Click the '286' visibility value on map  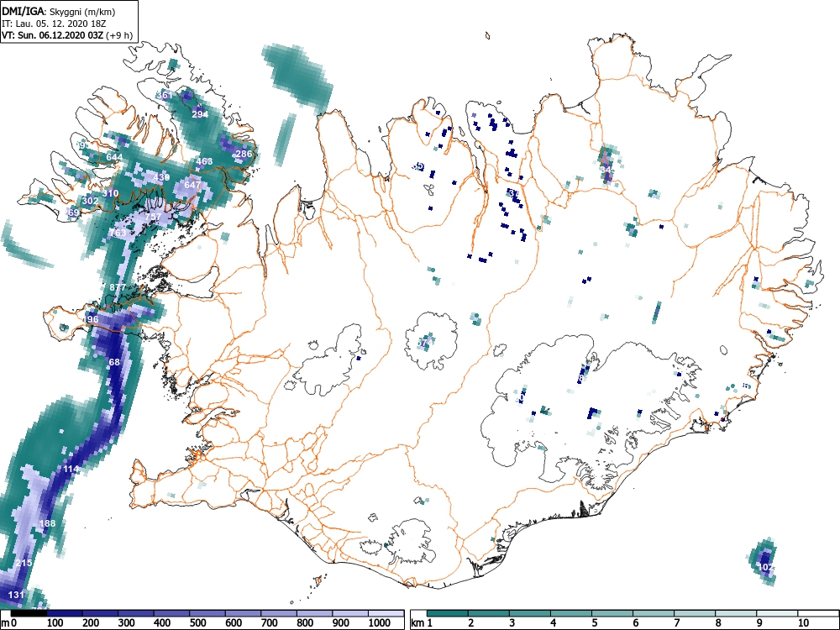coord(244,154)
